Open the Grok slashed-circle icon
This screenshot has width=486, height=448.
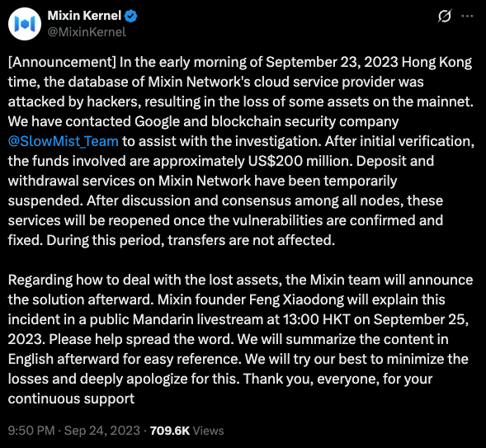click(x=445, y=16)
